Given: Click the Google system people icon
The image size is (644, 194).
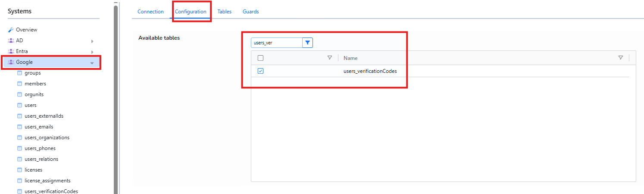Looking at the screenshot, I should pyautogui.click(x=11, y=62).
